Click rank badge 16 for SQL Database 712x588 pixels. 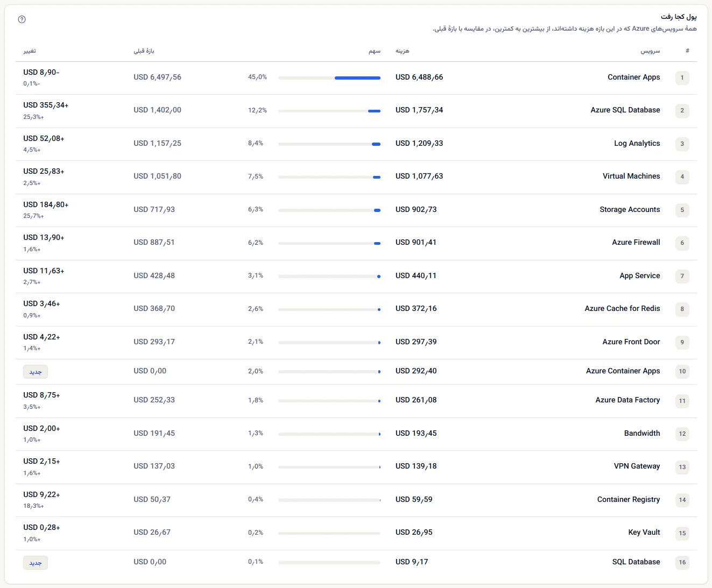click(x=682, y=562)
